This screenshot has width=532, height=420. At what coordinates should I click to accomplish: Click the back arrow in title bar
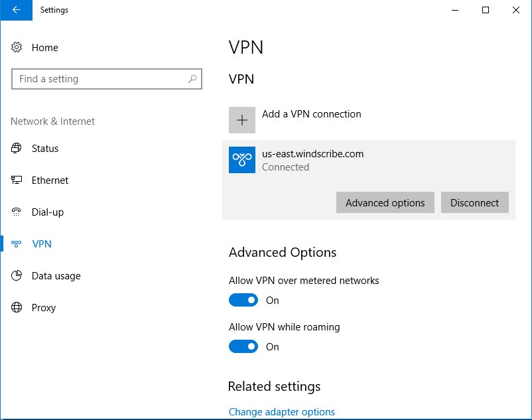[16, 10]
